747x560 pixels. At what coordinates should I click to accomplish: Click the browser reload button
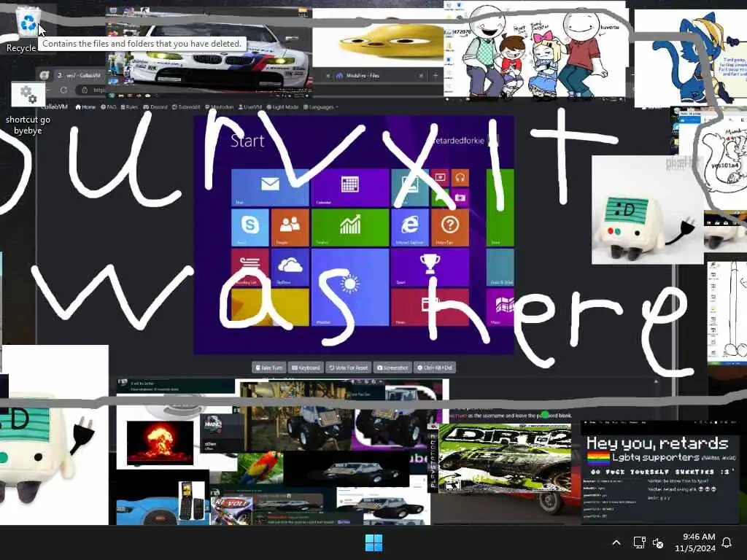coord(63,90)
